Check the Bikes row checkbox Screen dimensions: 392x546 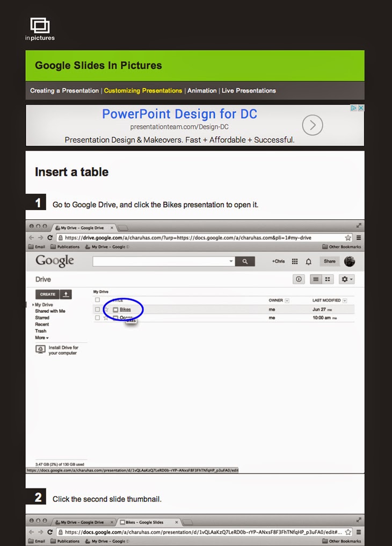pos(97,309)
